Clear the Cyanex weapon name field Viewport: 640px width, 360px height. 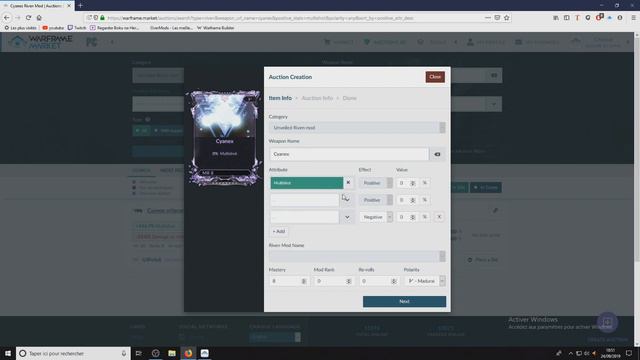click(437, 154)
